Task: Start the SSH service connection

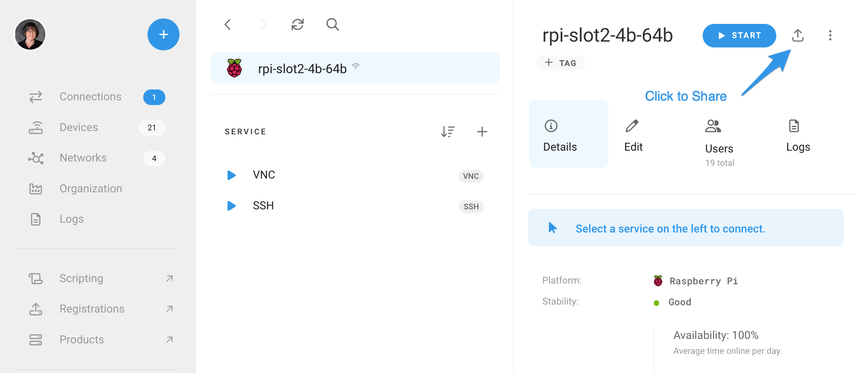Action: (231, 206)
